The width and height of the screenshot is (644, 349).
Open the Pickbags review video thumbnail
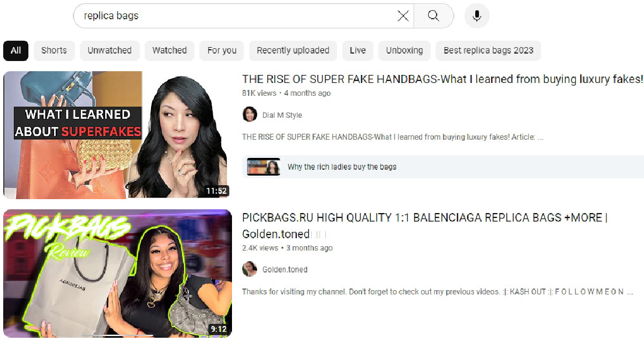click(117, 274)
